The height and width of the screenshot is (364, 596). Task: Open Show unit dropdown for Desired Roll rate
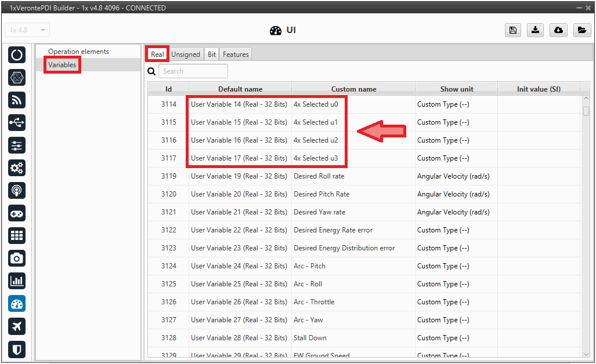[x=456, y=176]
